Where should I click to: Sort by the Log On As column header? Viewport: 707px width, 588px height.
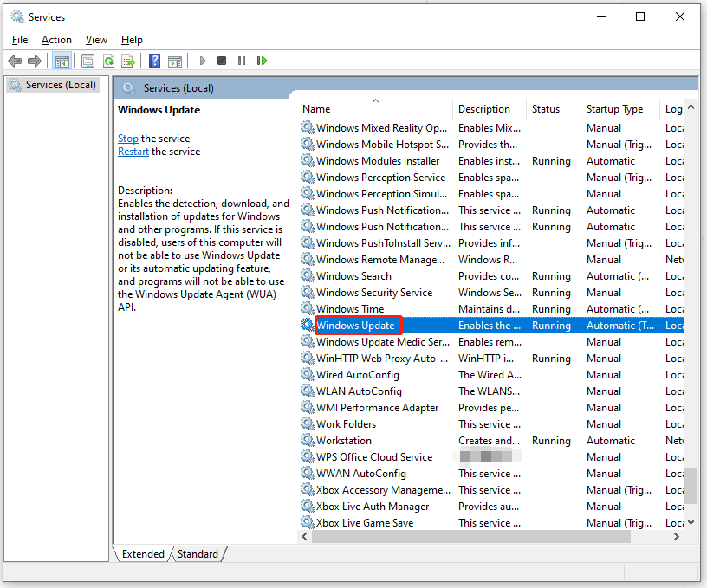tap(671, 109)
